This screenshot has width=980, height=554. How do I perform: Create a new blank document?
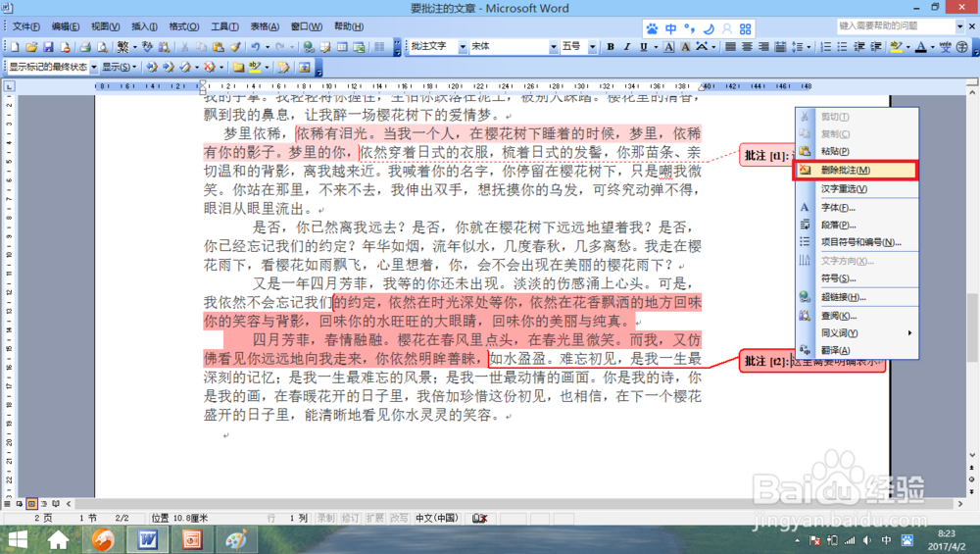click(15, 47)
